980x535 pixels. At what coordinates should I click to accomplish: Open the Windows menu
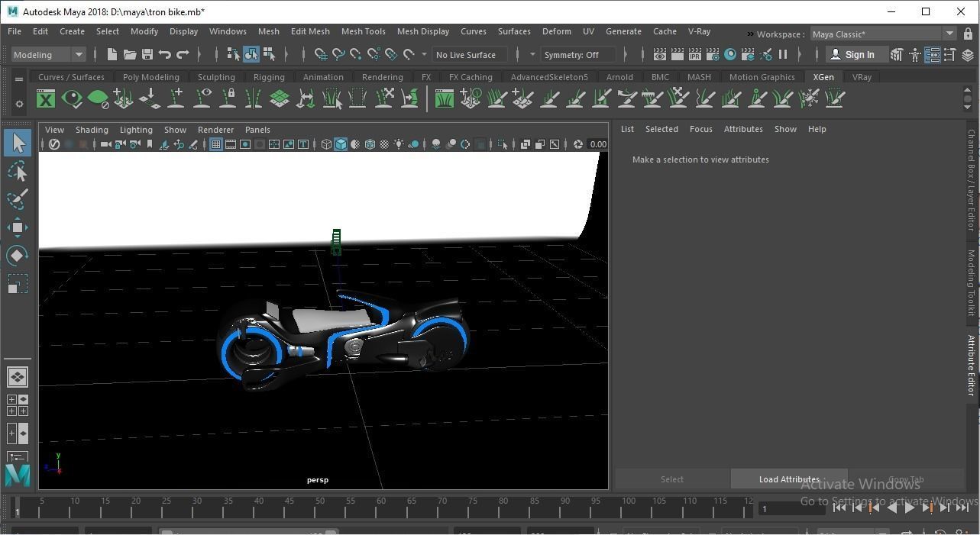(x=228, y=31)
